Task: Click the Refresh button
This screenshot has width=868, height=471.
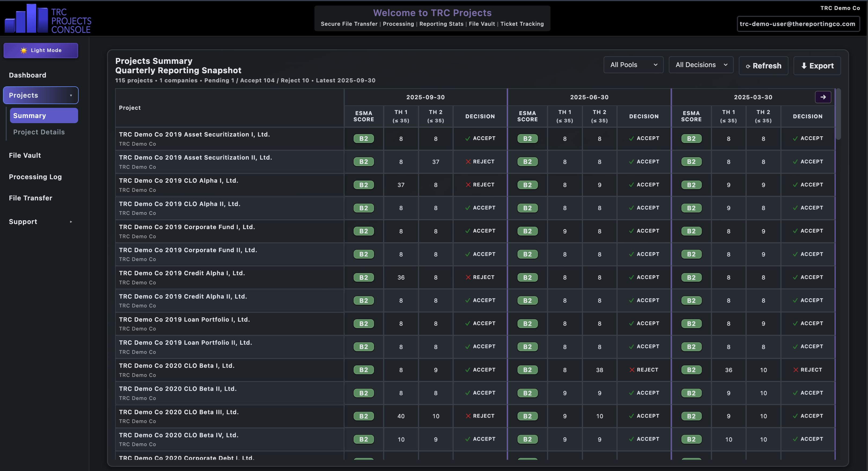Action: [x=763, y=66]
